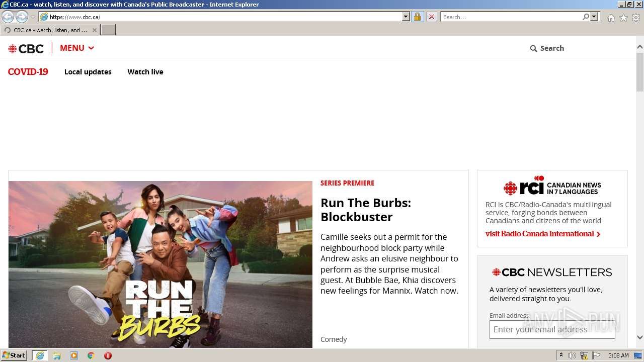Screen dimensions: 644x362
Task: Click the Show desktop tray icon
Action: (x=638, y=355)
